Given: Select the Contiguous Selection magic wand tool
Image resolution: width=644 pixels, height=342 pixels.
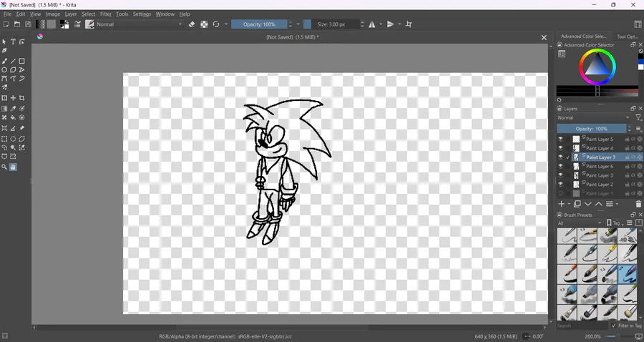Looking at the screenshot, I should coord(13,147).
